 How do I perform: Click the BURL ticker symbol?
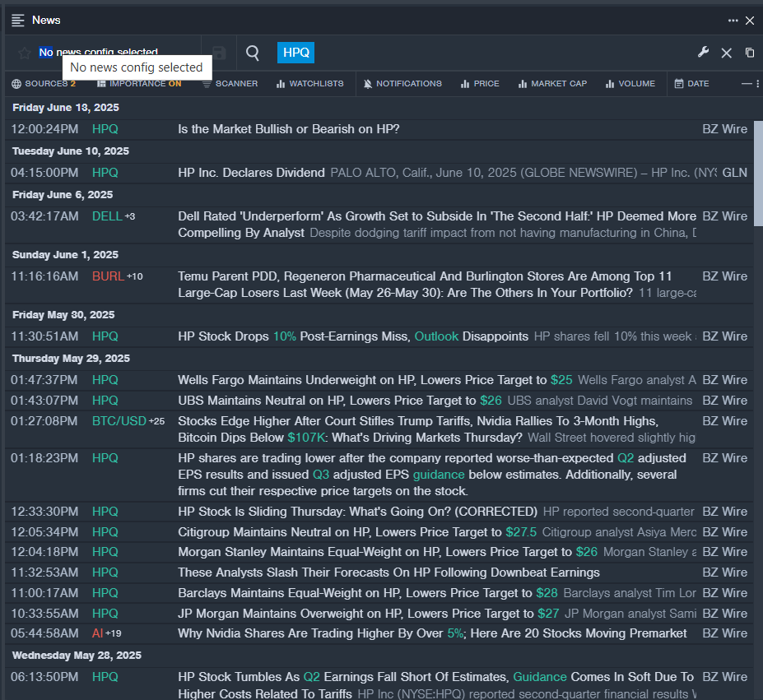click(108, 276)
